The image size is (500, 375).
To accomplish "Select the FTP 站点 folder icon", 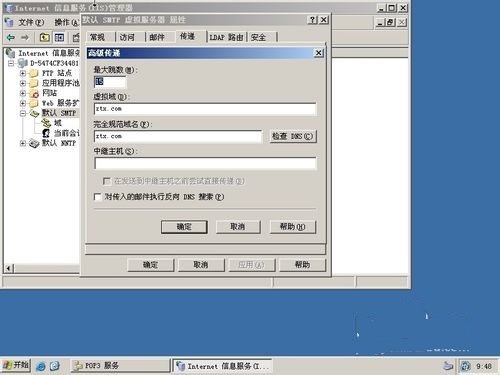I will tap(34, 73).
